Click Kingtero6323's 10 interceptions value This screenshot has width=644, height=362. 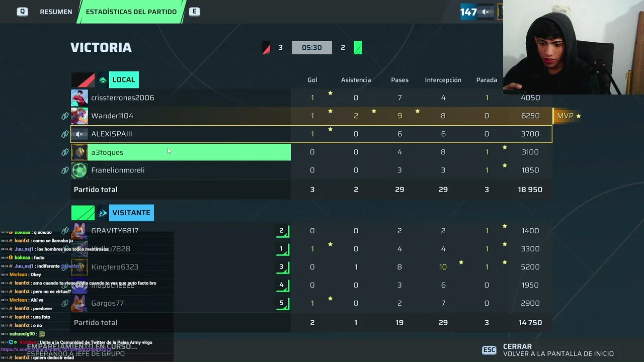443,267
